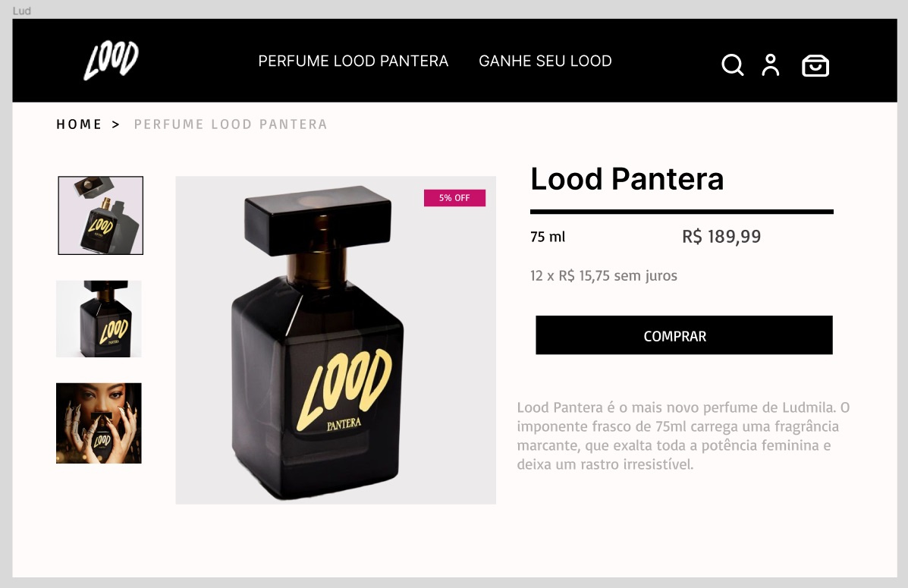
Task: Open the search icon in the header
Action: coord(732,65)
